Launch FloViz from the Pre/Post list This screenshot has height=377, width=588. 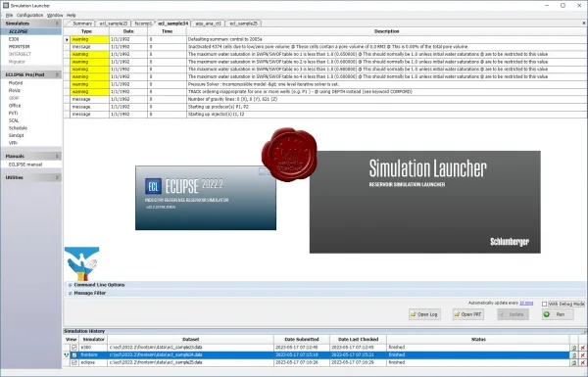15,90
